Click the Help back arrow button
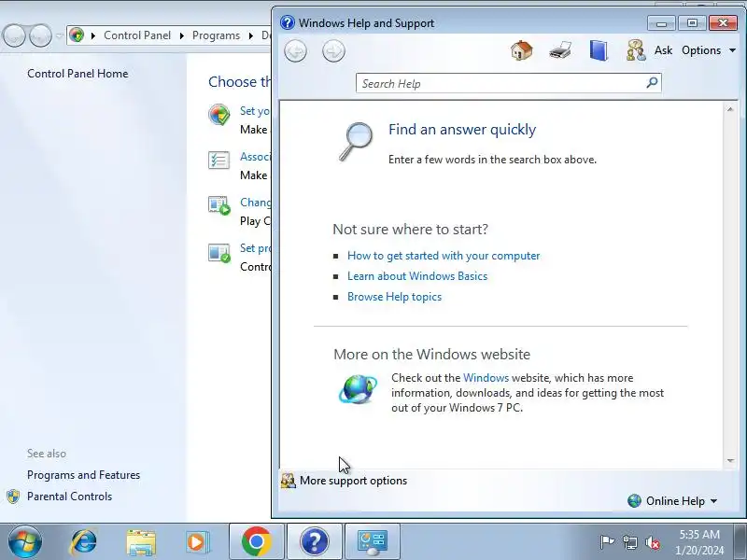The width and height of the screenshot is (747, 560). point(295,51)
